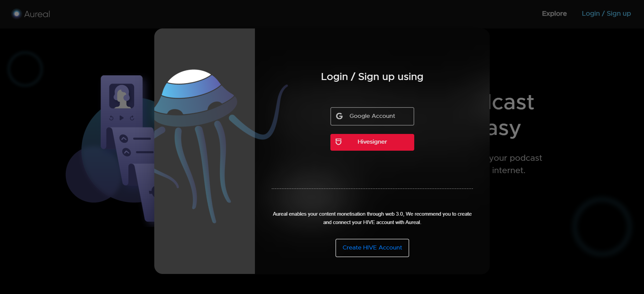The width and height of the screenshot is (644, 294).
Task: Sign in with Hivesigner button
Action: tap(372, 142)
